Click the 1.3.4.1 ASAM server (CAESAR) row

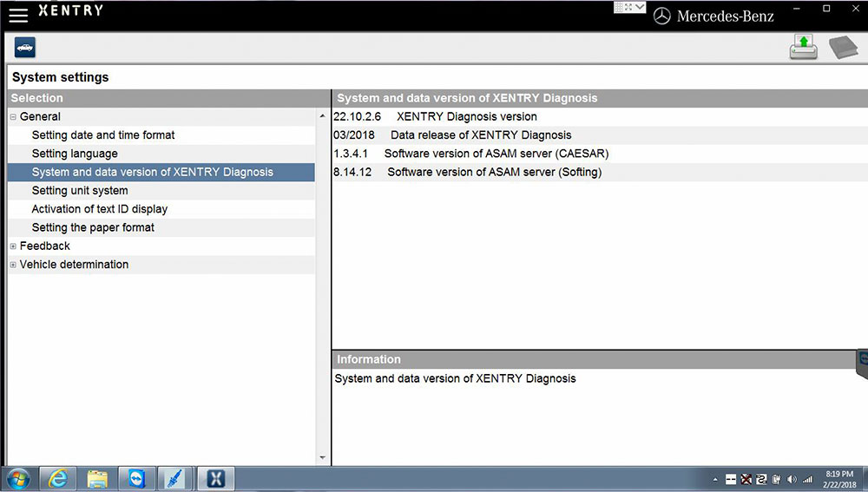coord(600,154)
